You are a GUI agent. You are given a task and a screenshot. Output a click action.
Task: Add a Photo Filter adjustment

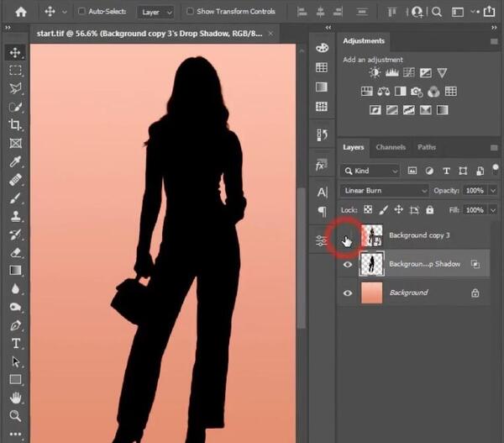coord(417,92)
